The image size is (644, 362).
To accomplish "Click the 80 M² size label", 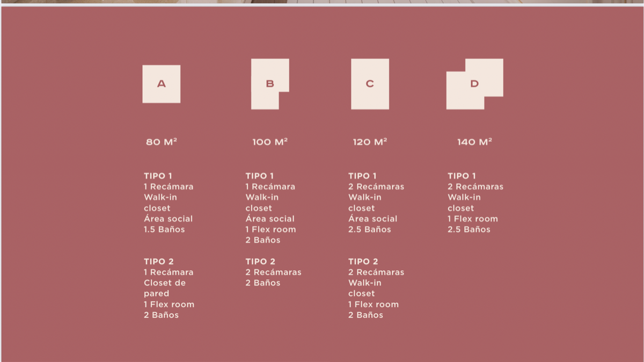I will [x=162, y=142].
